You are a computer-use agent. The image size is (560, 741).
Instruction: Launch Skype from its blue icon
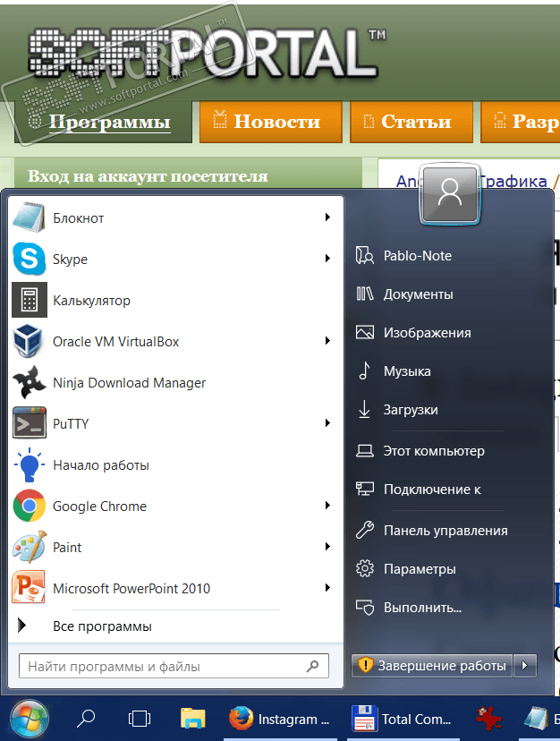pos(29,259)
